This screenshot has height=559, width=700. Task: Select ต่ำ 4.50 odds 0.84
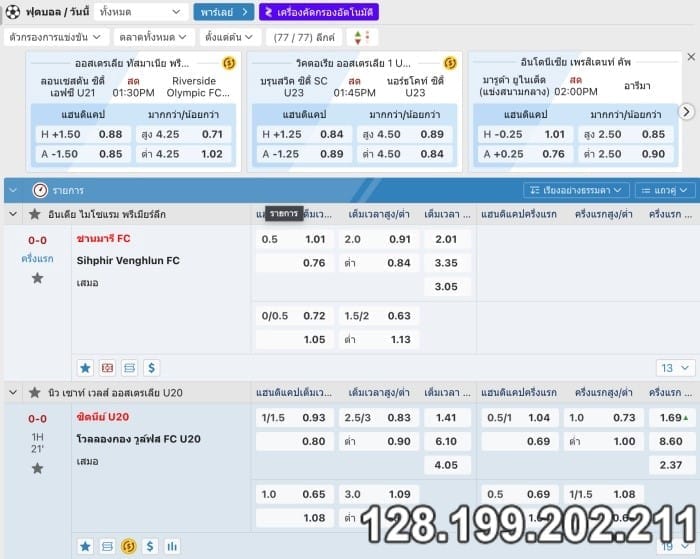[x=404, y=154]
